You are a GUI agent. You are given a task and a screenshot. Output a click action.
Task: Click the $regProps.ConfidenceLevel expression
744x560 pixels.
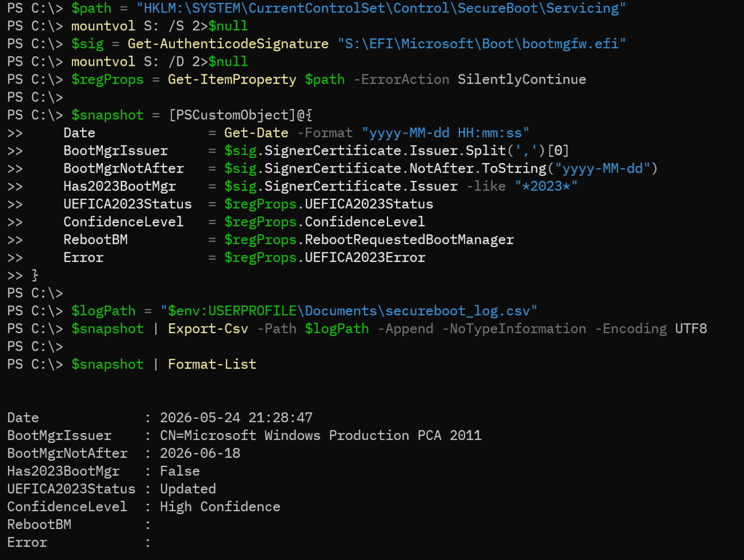[324, 222]
